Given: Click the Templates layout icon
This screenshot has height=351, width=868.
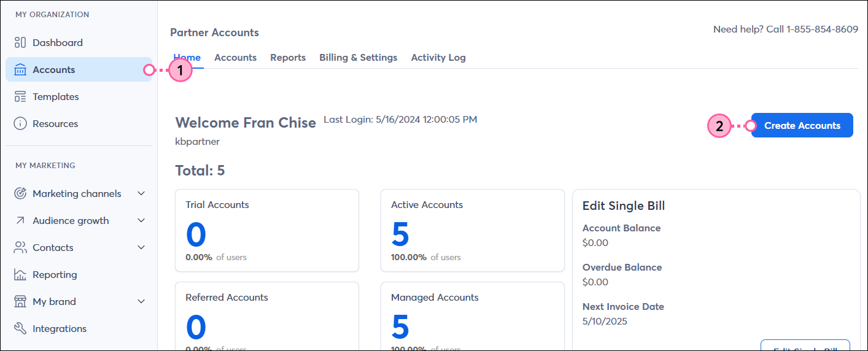Looking at the screenshot, I should pyautogui.click(x=20, y=96).
